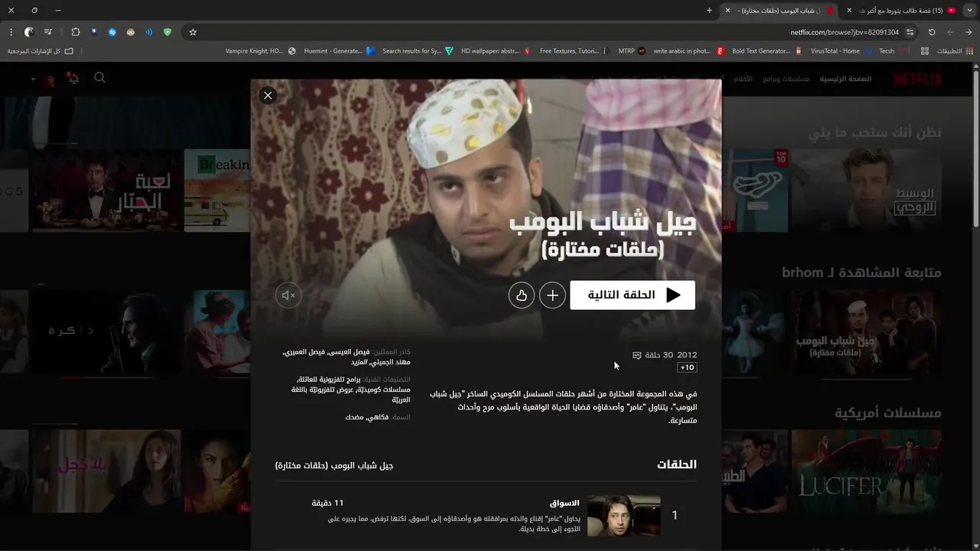Image resolution: width=980 pixels, height=551 pixels.
Task: Click the الحلقات section heading
Action: point(677,465)
